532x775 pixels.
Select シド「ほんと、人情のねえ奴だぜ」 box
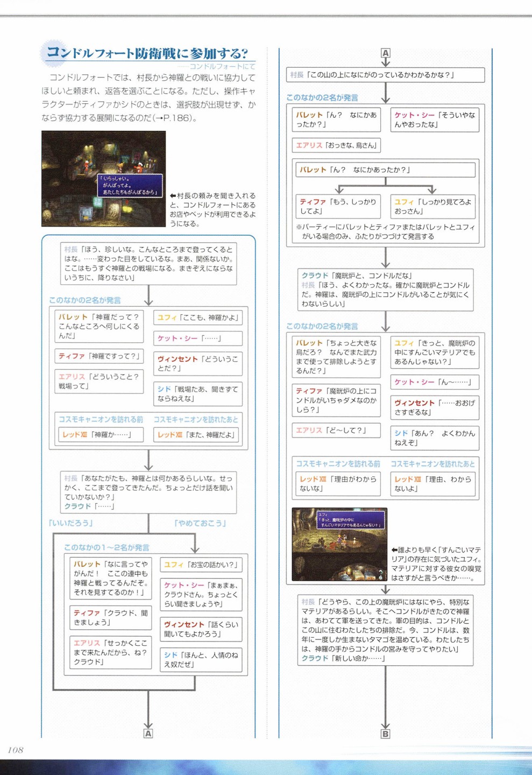(x=201, y=659)
